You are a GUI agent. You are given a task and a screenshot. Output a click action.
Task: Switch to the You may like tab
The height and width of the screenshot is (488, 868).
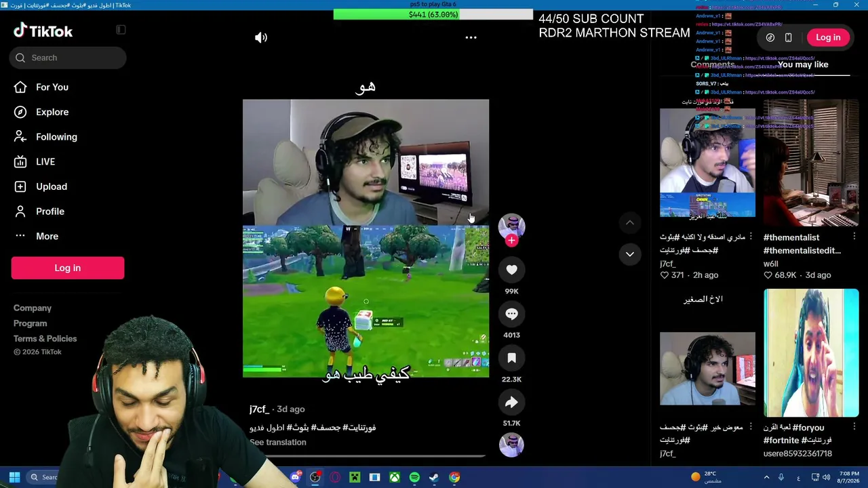pos(803,64)
